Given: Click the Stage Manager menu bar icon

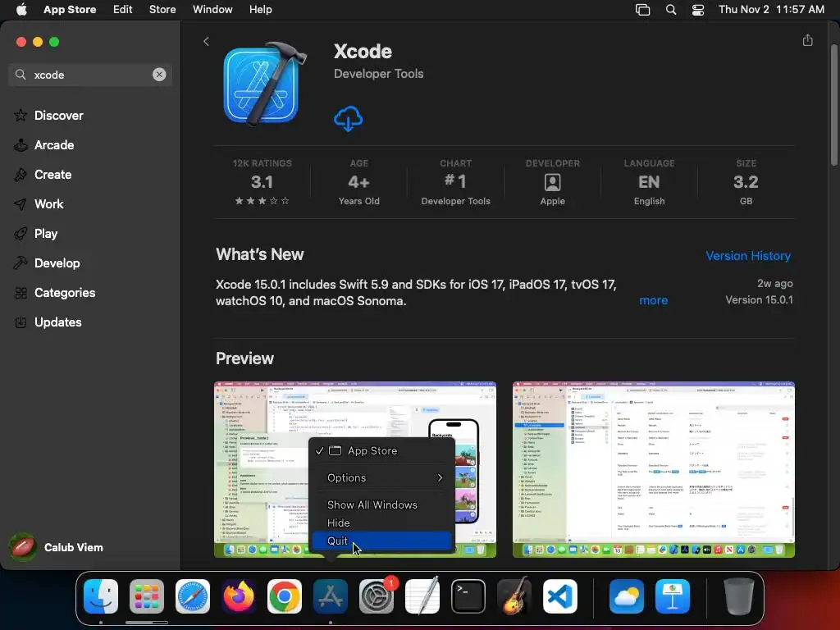Looking at the screenshot, I should [x=642, y=10].
